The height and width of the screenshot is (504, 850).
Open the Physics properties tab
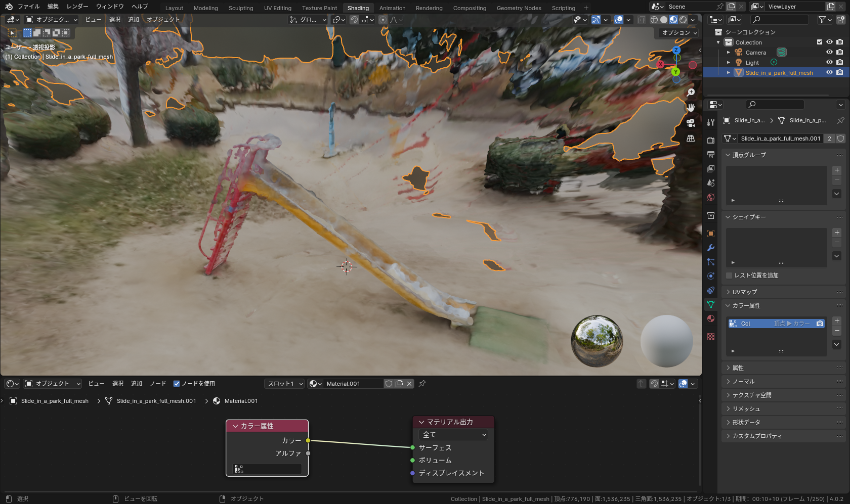point(711,277)
